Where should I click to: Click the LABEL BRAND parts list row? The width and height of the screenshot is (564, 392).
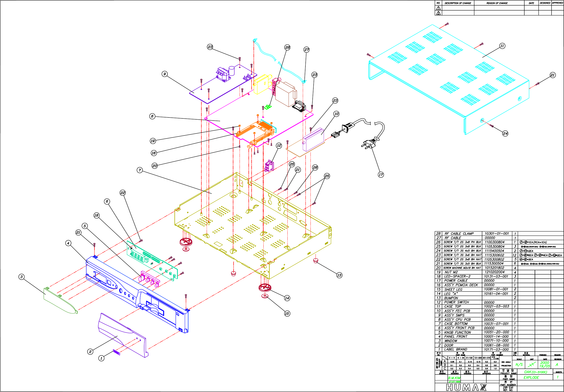tap(455, 349)
